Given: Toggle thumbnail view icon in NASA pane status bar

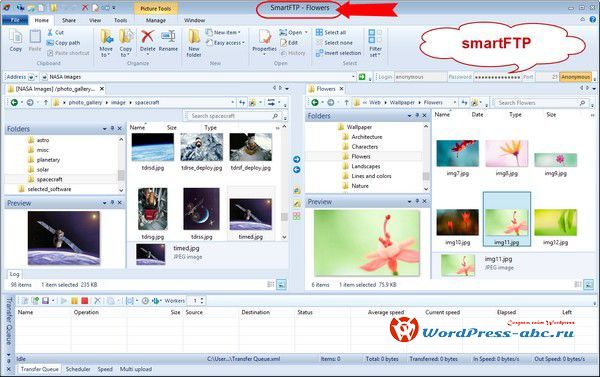Looking at the screenshot, I should pos(281,284).
